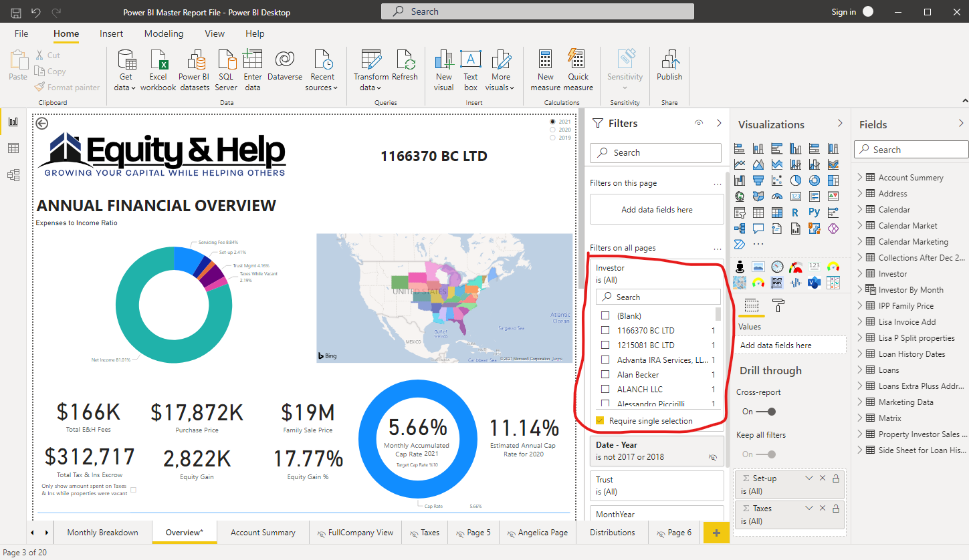This screenshot has width=969, height=560.
Task: Switch to Data view in left sidebar
Action: (13, 148)
